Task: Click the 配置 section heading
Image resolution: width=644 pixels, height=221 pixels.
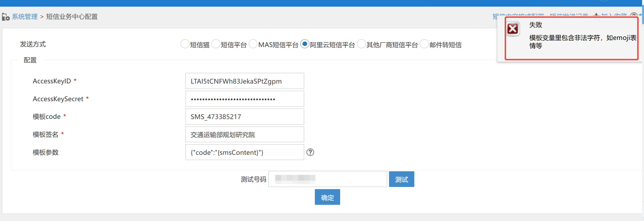Action: 30,60
